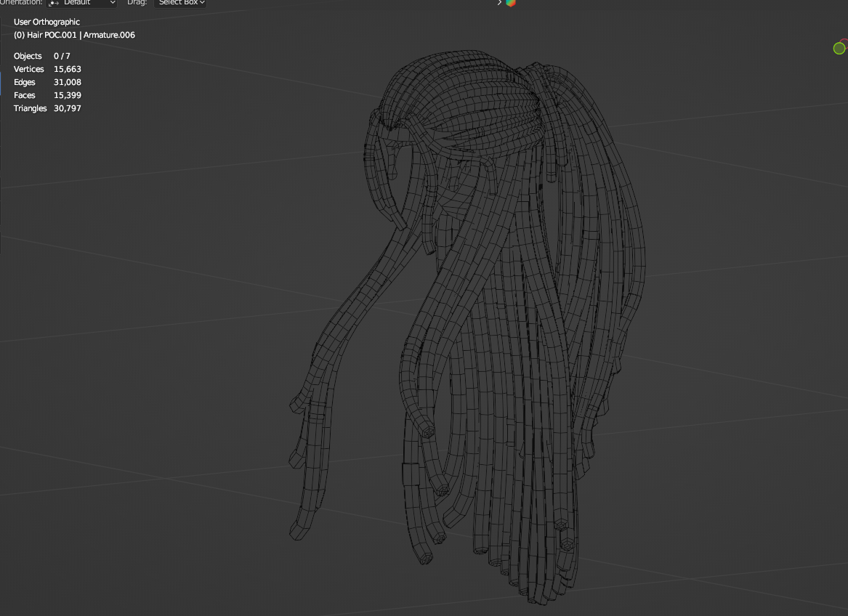
Task: Click the Vertices count "15,663"
Action: [67, 69]
